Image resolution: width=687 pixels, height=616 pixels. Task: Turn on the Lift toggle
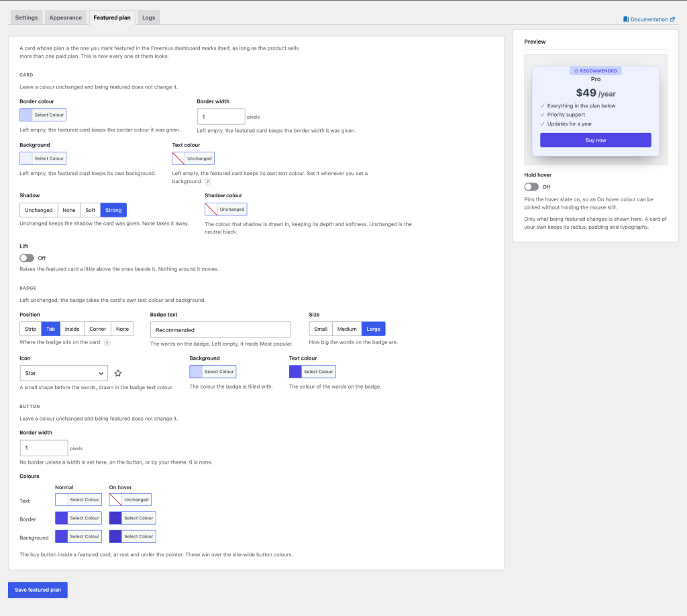[x=27, y=258]
